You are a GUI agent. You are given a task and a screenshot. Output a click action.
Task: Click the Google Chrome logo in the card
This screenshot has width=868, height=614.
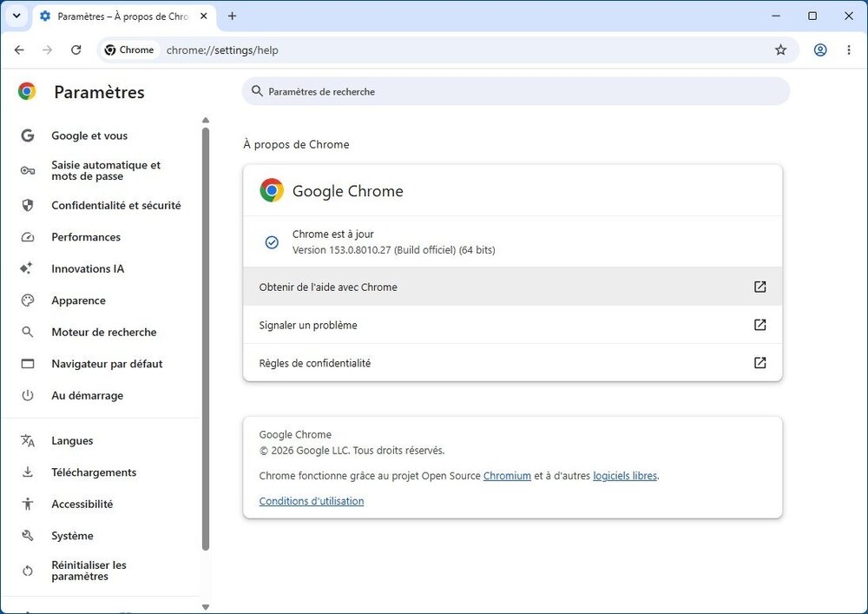(272, 190)
